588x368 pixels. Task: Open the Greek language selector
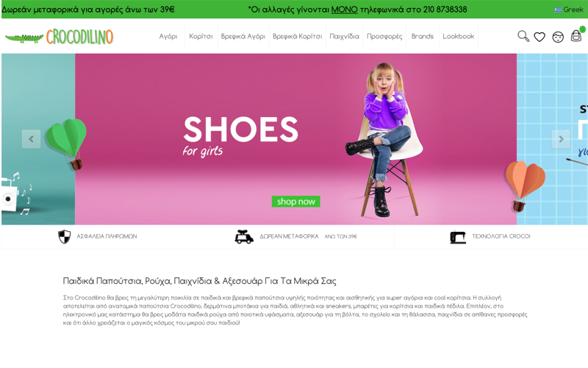(x=568, y=10)
